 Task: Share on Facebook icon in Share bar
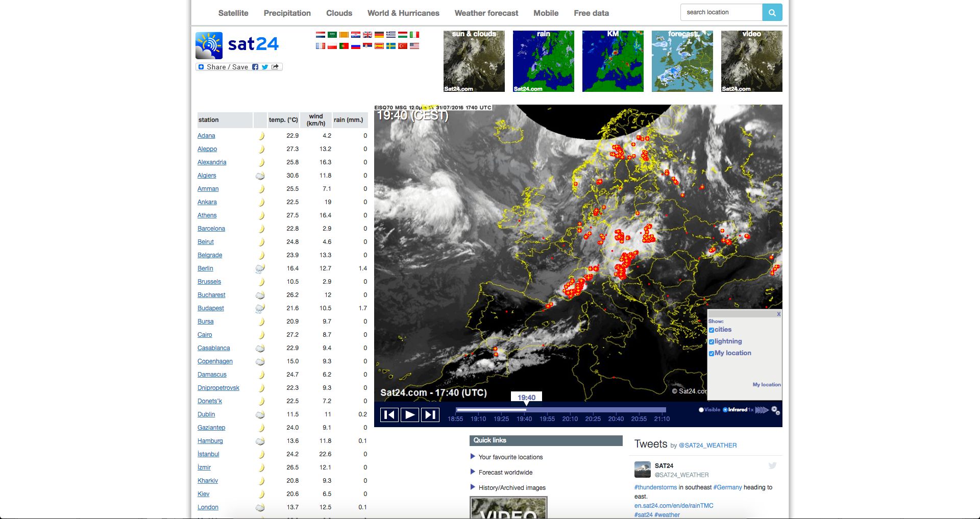pyautogui.click(x=255, y=67)
